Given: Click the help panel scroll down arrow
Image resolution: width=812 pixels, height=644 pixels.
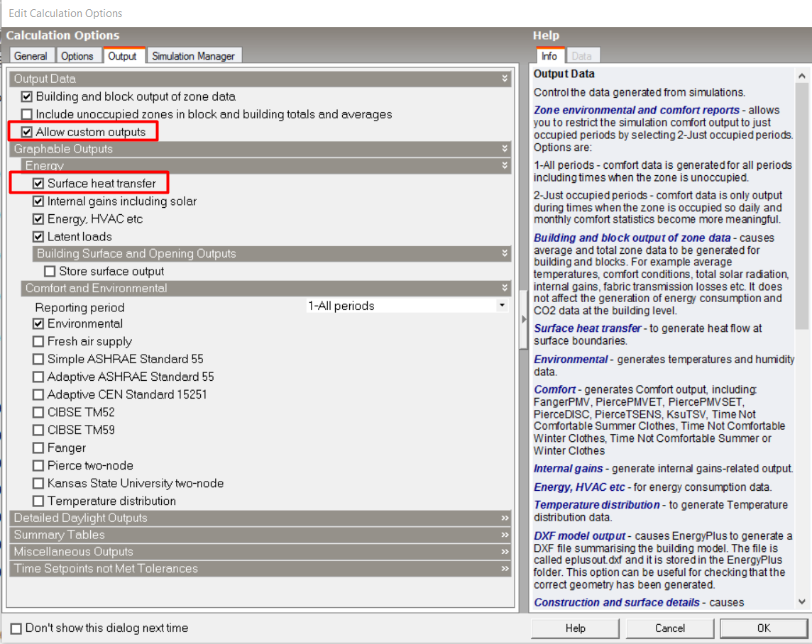Looking at the screenshot, I should 801,601.
